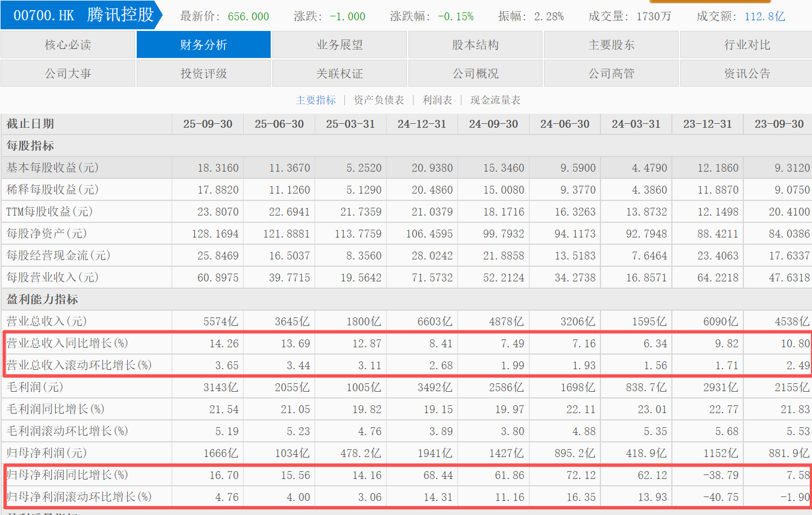
Task: Go to the 主要股东 tab
Action: point(612,44)
